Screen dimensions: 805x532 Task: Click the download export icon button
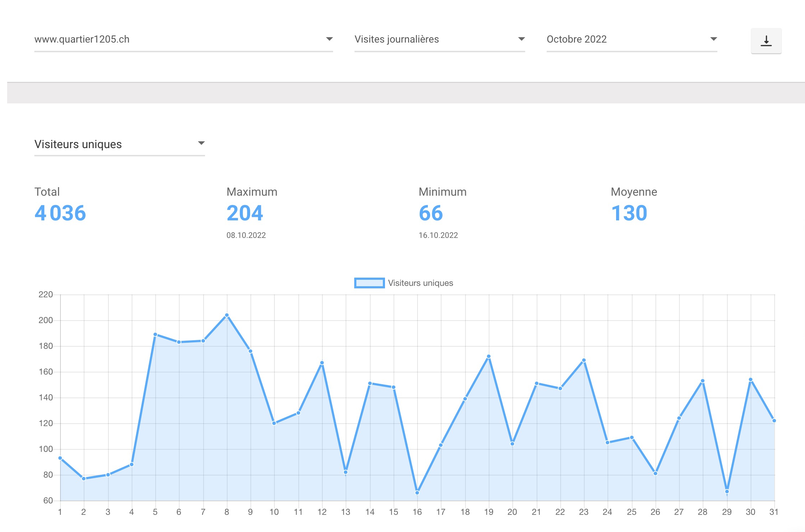pyautogui.click(x=766, y=41)
